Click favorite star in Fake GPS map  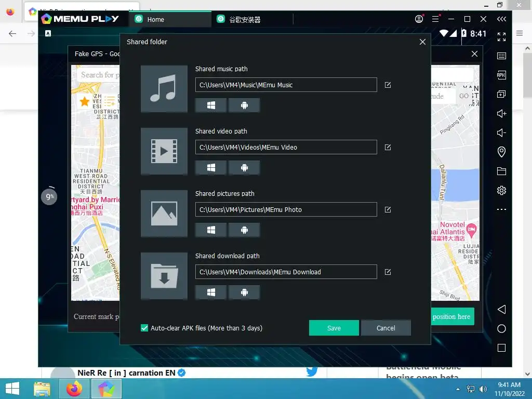coord(85,101)
